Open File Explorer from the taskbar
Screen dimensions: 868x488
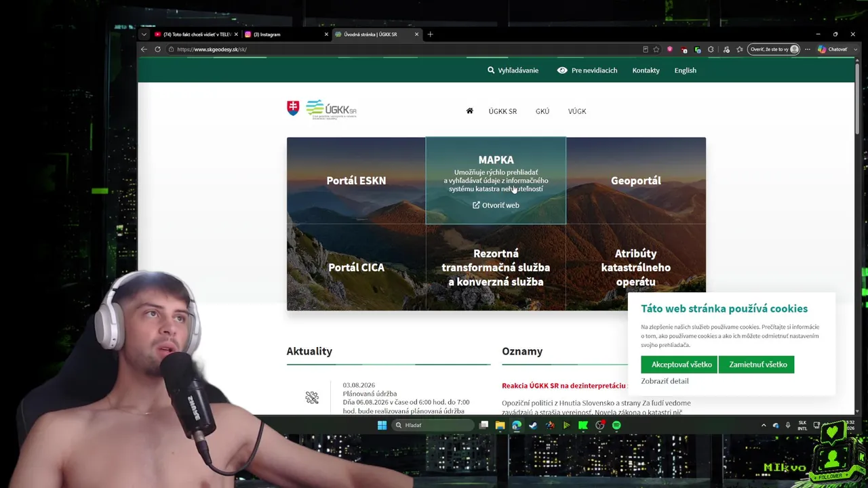[x=500, y=425]
